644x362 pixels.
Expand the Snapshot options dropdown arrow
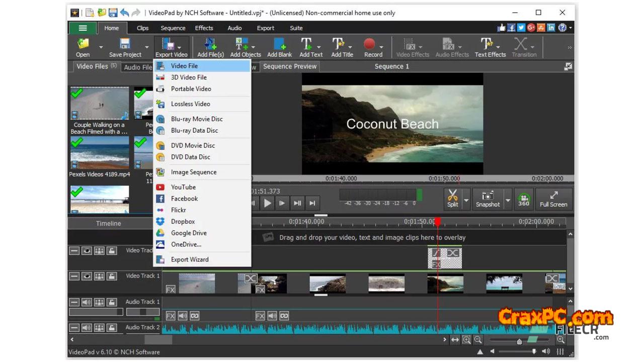(x=507, y=201)
